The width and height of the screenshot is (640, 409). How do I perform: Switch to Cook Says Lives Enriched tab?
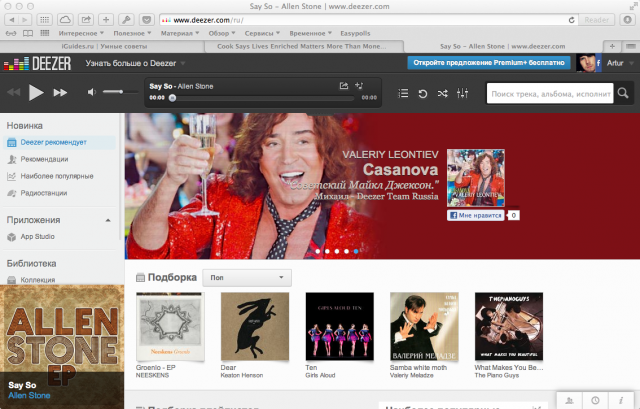point(302,47)
